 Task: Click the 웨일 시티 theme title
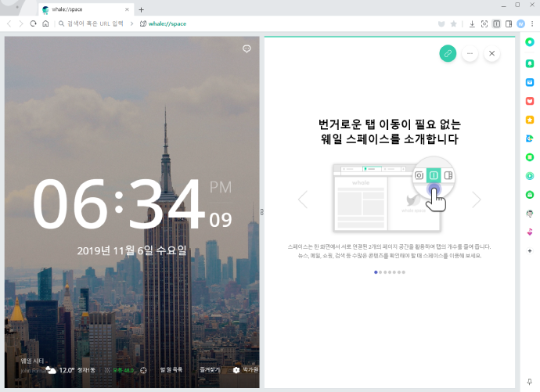coord(32,361)
